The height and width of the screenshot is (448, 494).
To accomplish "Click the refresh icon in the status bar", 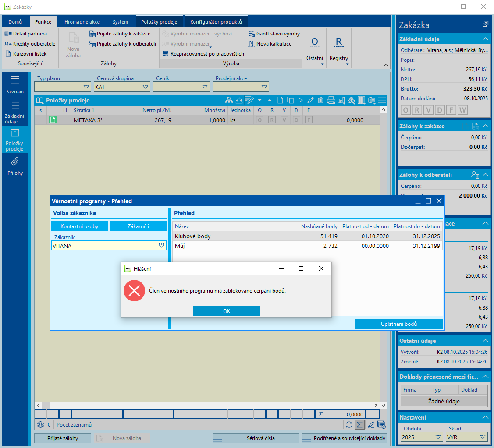I will [349, 425].
